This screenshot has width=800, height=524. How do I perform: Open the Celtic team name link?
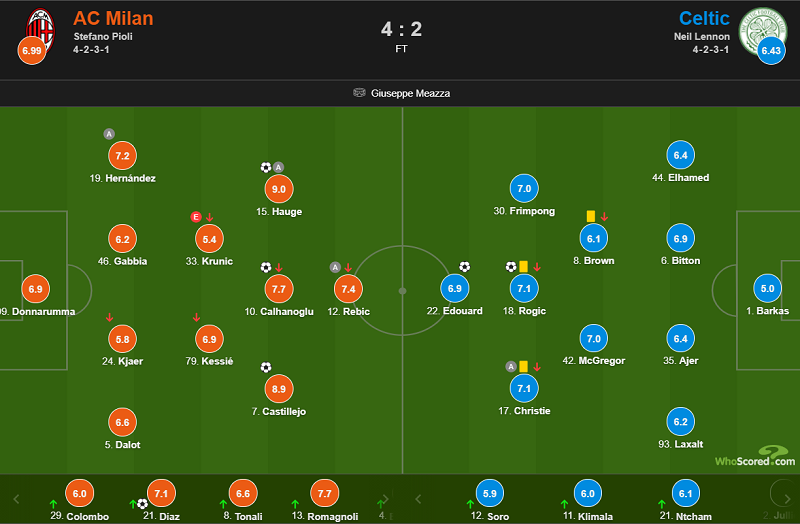coord(704,18)
